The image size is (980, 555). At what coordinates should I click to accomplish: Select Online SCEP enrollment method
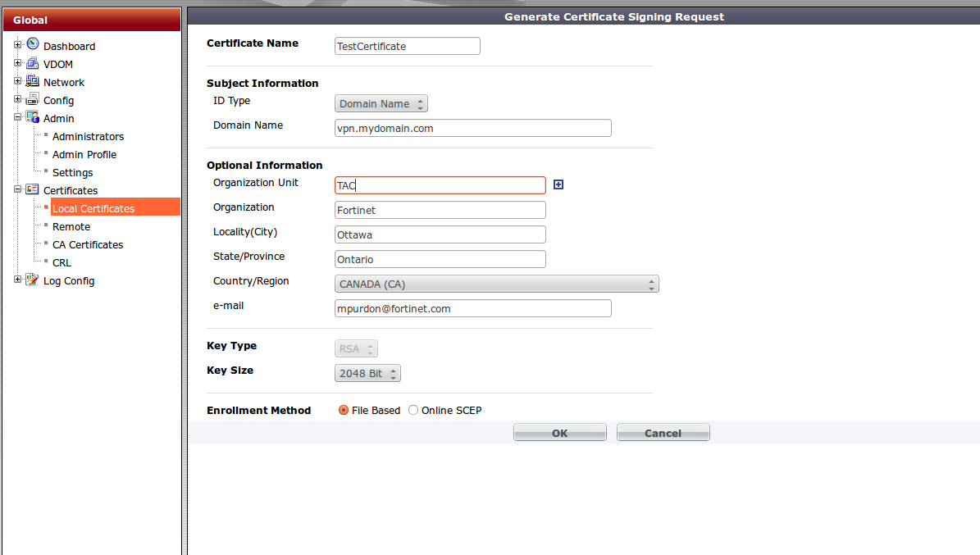413,410
